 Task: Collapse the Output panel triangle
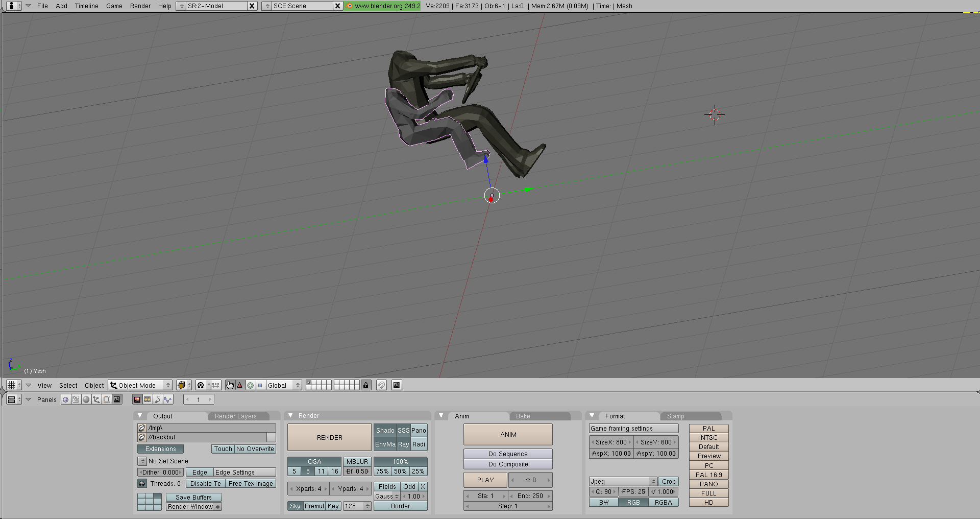(140, 416)
